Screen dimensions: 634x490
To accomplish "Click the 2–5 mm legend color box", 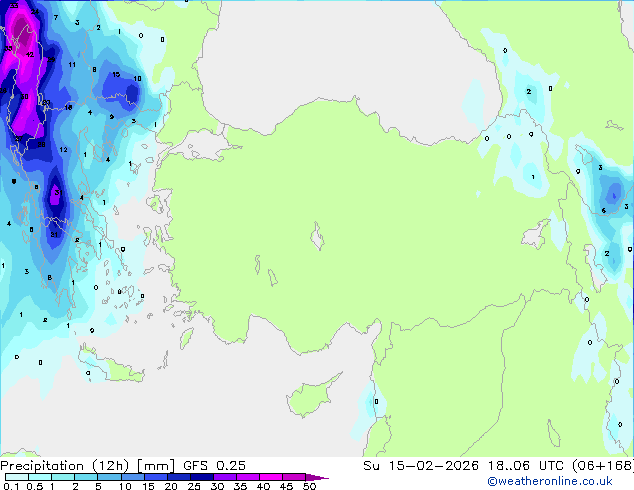I will (x=86, y=477).
